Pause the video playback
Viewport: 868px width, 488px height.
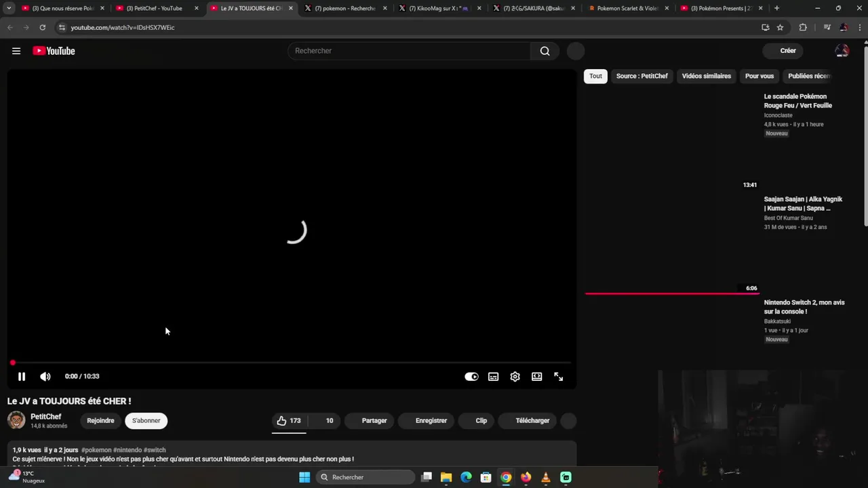22,377
